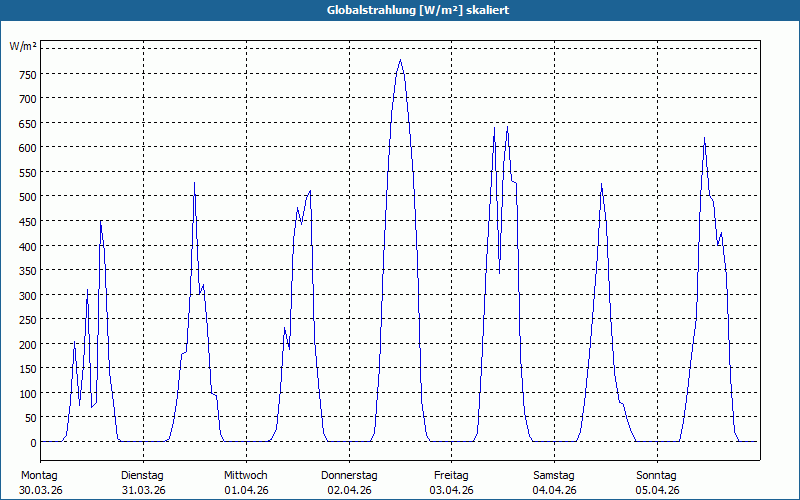Click Wednesday's peak near 510
This screenshot has width=800, height=500.
click(x=310, y=191)
